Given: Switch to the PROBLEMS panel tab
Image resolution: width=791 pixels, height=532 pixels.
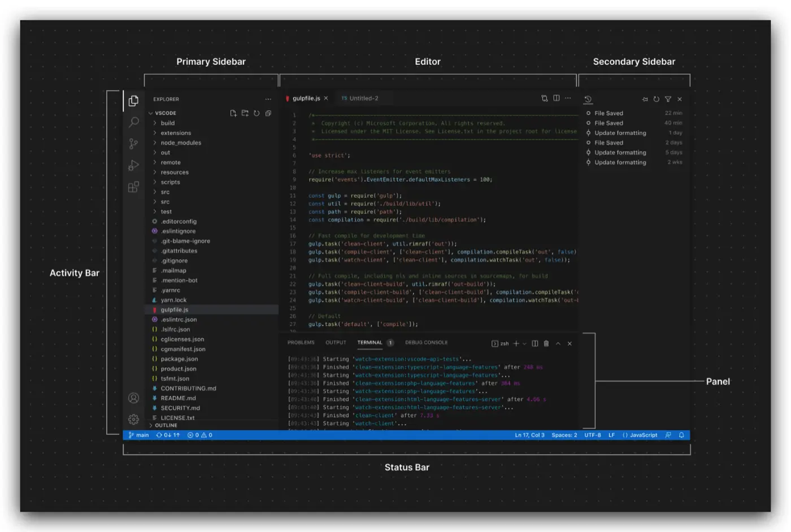Looking at the screenshot, I should [x=301, y=343].
